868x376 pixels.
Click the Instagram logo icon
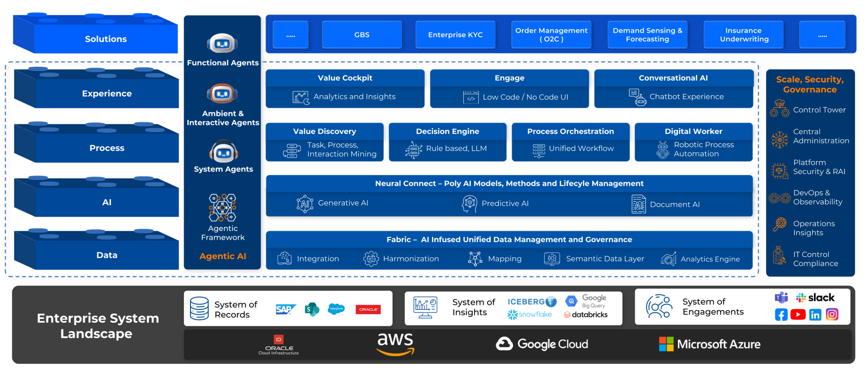click(831, 315)
